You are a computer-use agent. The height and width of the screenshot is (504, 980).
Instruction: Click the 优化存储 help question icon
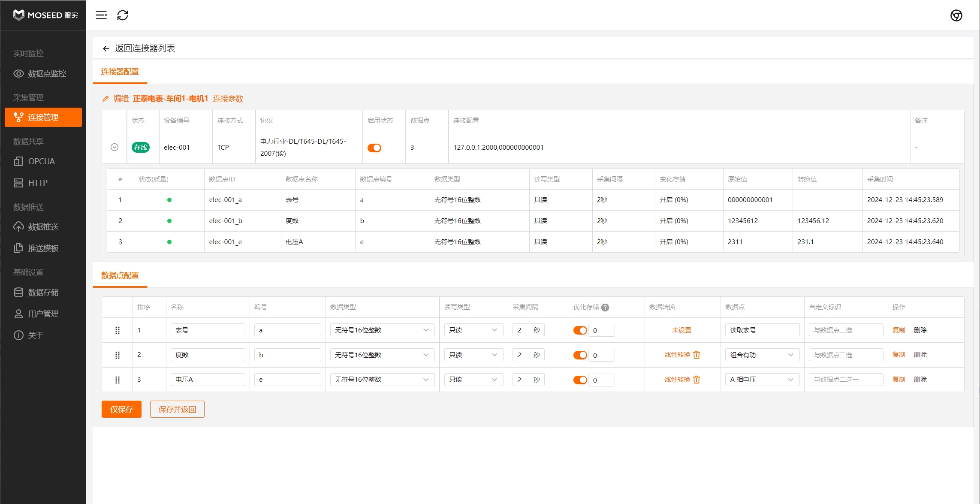tap(605, 308)
